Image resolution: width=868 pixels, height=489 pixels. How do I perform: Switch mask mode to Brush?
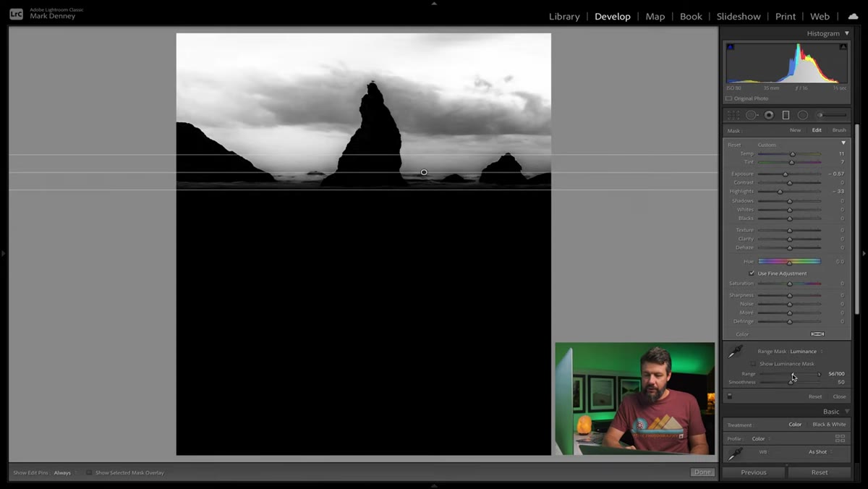click(839, 130)
